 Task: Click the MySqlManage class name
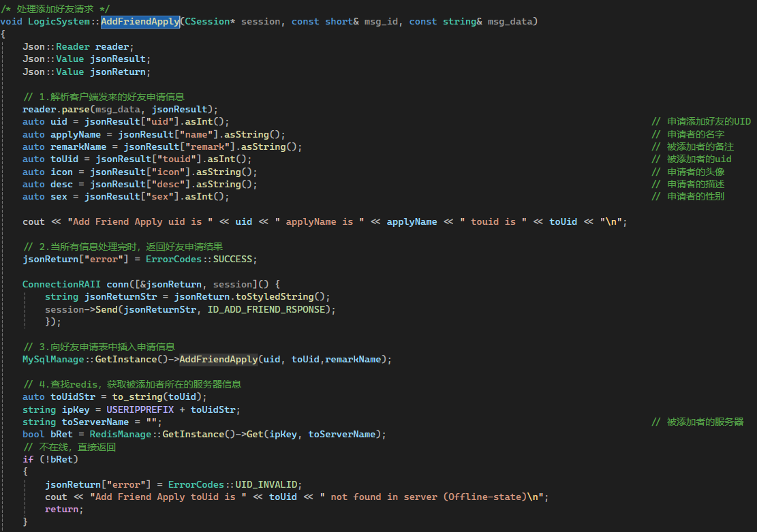click(53, 359)
